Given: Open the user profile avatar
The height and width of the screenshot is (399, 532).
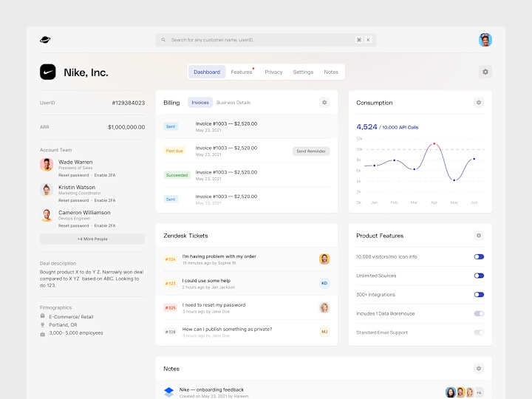Looking at the screenshot, I should tap(485, 40).
